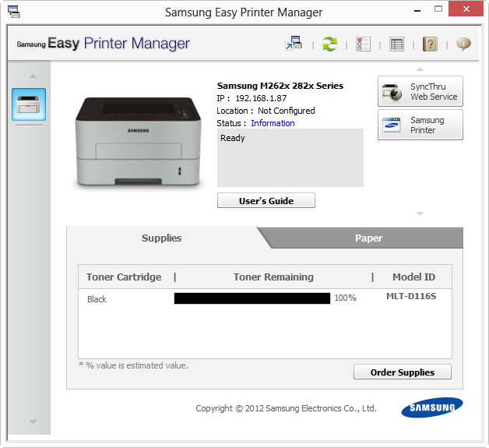The height and width of the screenshot is (448, 489).
Task: Click the Samsung M262x 282x Series title
Action: [280, 86]
